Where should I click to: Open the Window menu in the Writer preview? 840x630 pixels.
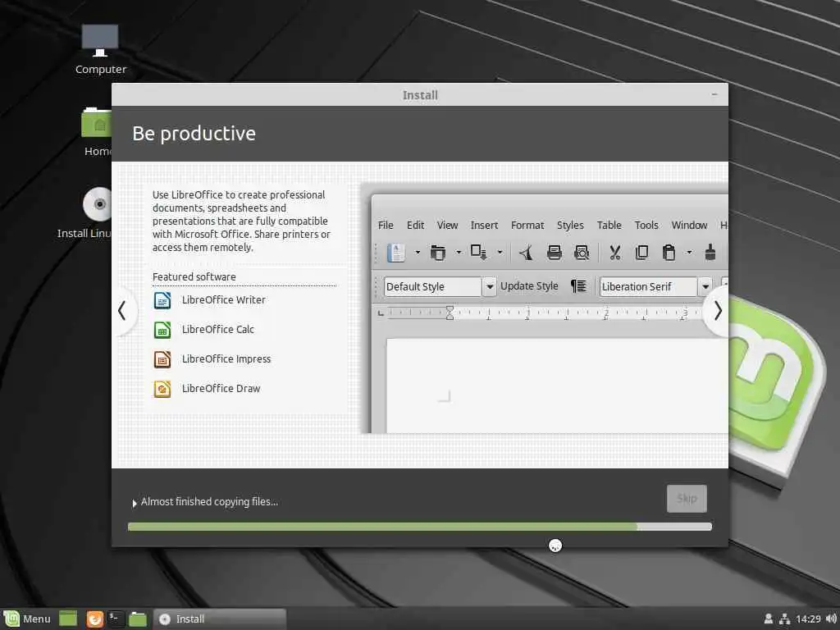pyautogui.click(x=689, y=225)
